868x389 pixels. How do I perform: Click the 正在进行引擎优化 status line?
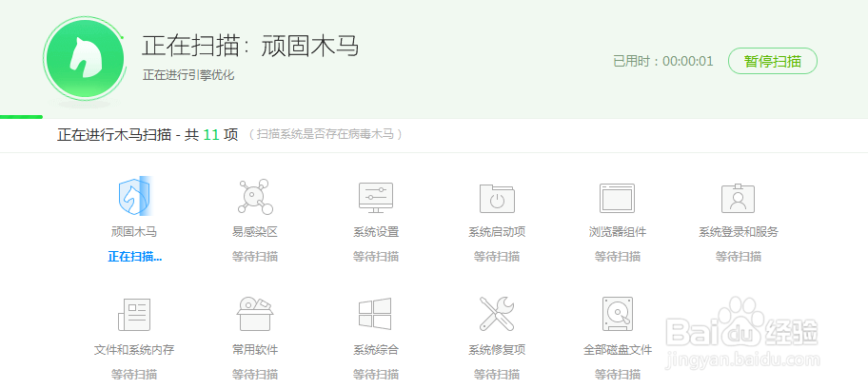click(188, 75)
